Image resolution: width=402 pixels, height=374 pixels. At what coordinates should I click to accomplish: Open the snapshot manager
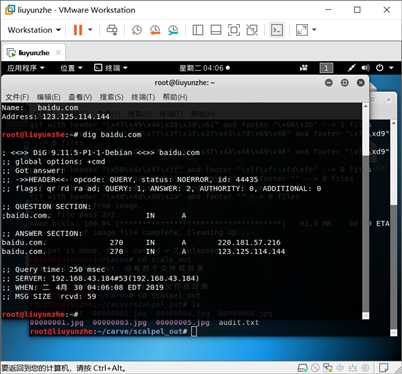173,30
